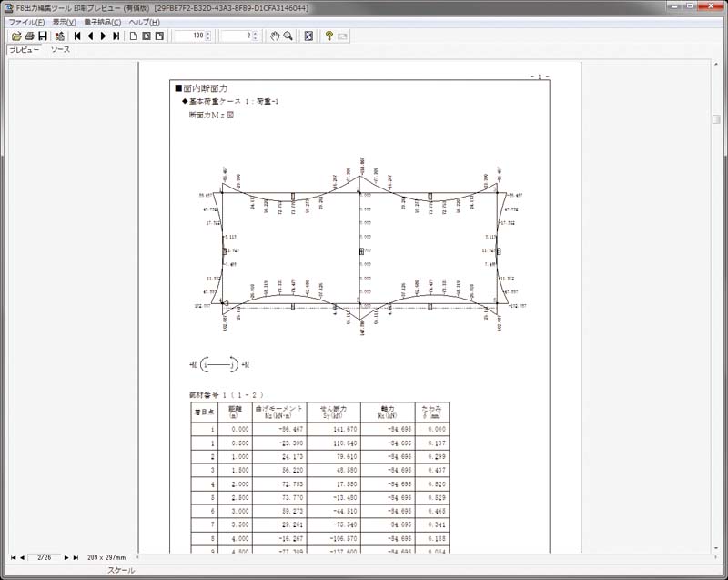Jump to last page in status bar
Screen dimensions: 728x580
76,557
